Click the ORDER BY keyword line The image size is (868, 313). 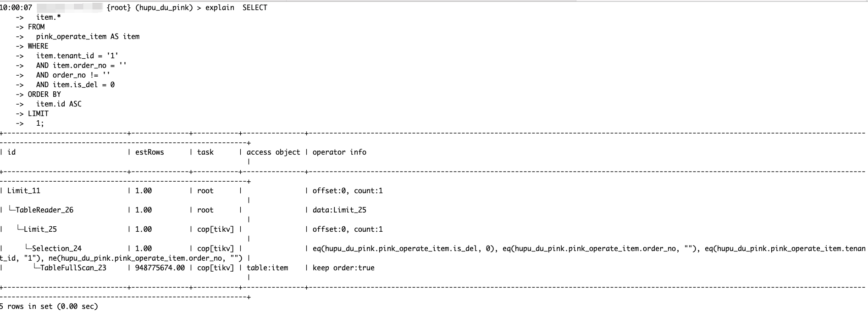(44, 94)
